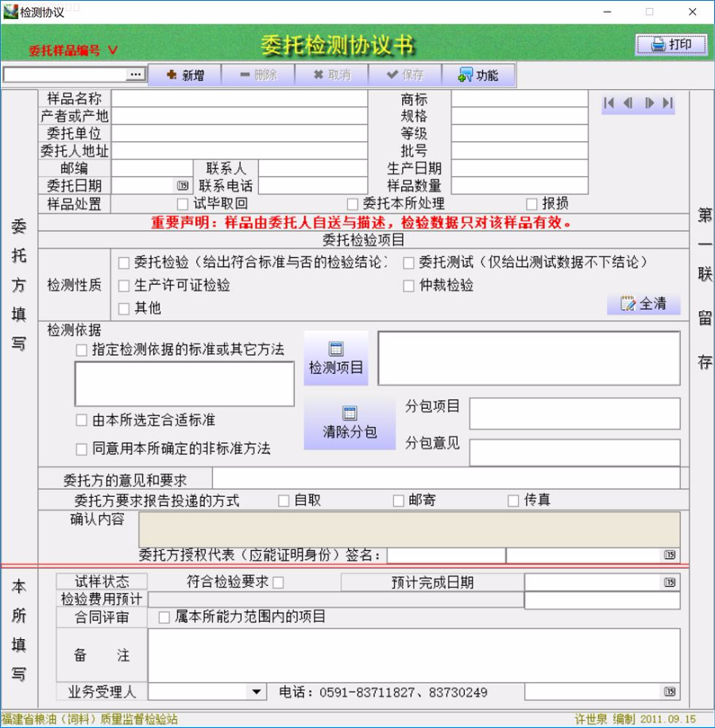Check 仲裁检验 checkbox
This screenshot has height=728, width=715.
(x=408, y=286)
